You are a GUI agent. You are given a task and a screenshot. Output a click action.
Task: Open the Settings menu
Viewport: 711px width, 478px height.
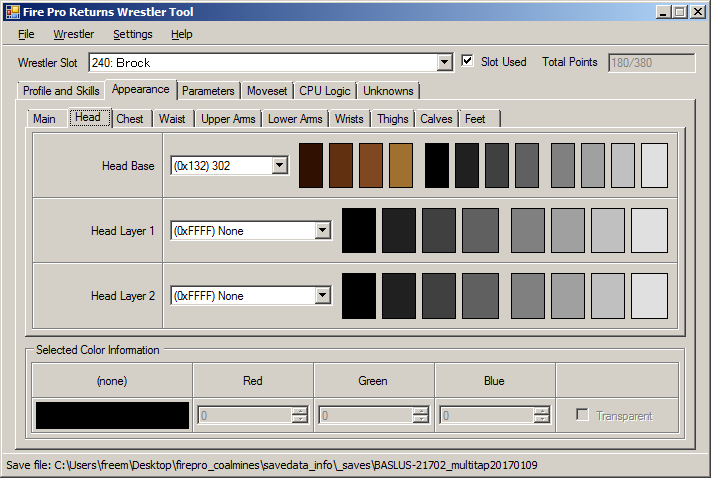132,34
